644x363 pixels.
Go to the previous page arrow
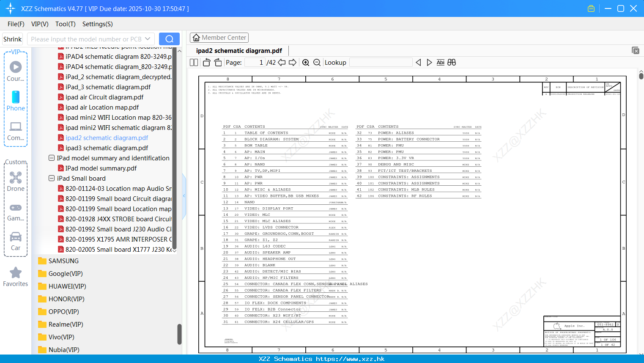coord(282,62)
